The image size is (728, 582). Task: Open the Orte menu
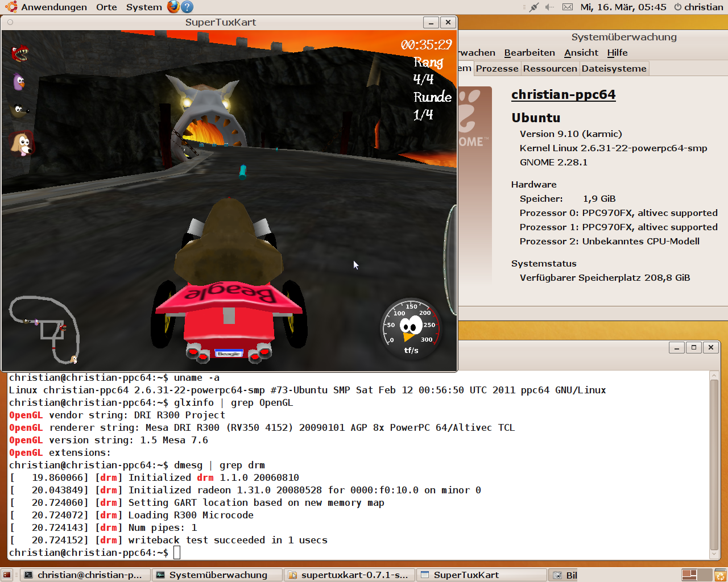pos(106,7)
